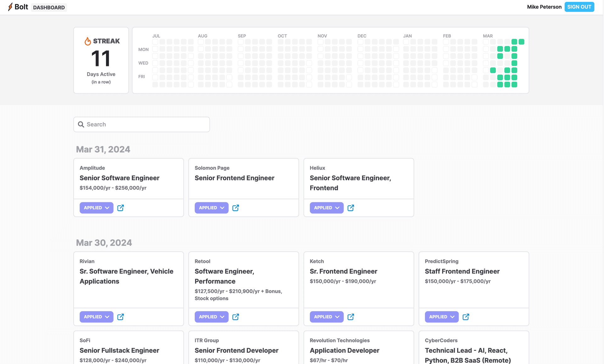Select the $110,000/yr - $130,000/yr salary text
Viewport: 604px width, 364px height.
(227, 360)
